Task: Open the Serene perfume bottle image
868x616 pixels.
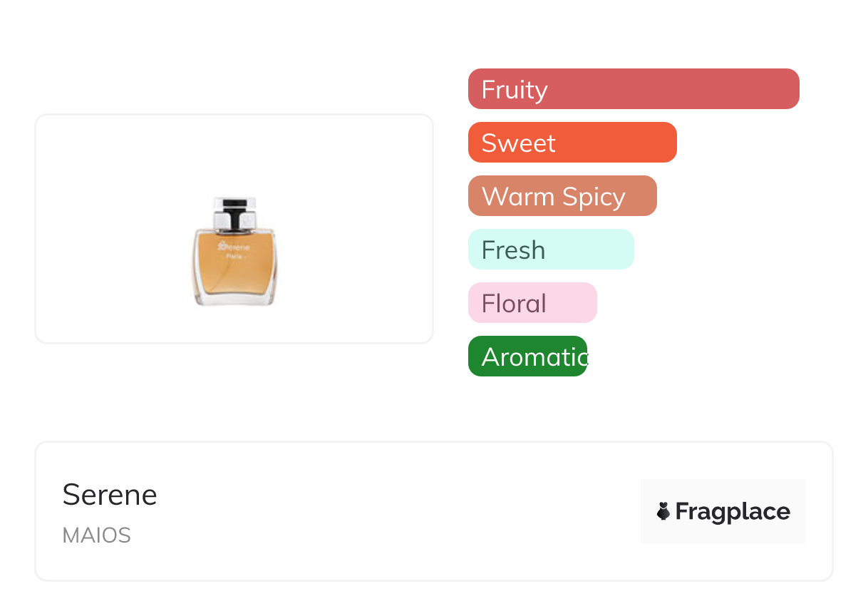Action: coord(234,251)
